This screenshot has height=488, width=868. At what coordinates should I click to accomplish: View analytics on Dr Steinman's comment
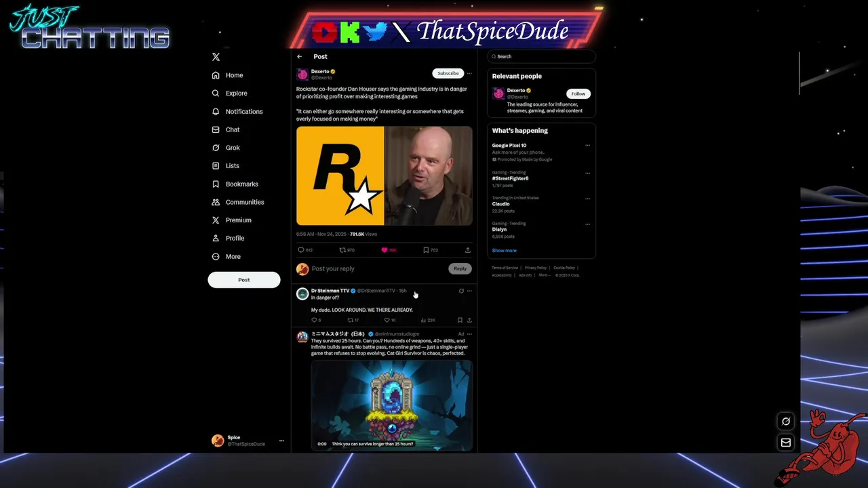424,320
